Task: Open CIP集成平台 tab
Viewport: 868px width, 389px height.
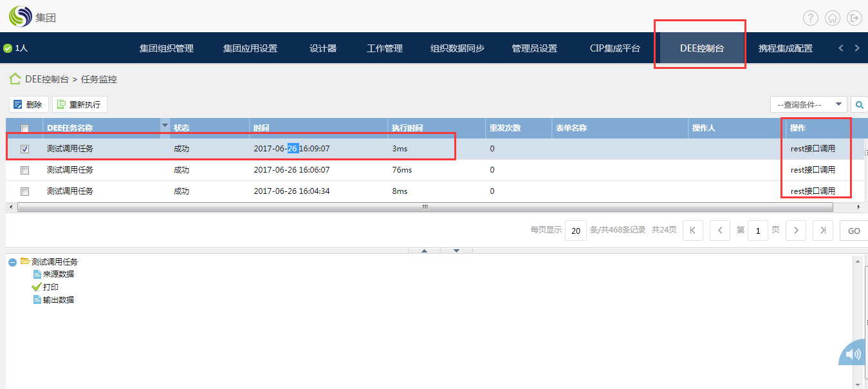Action: pos(615,48)
